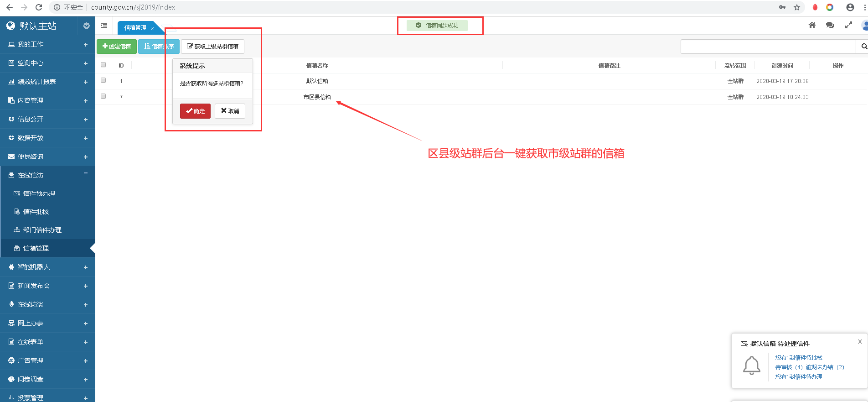Screen dimensions: 868x402
Task: Reload the page in the browser
Action: tap(39, 7)
